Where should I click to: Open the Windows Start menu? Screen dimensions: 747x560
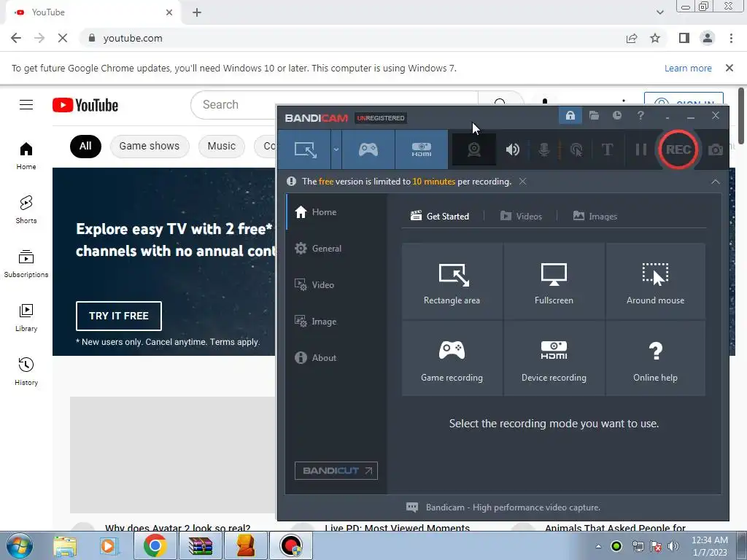20,545
